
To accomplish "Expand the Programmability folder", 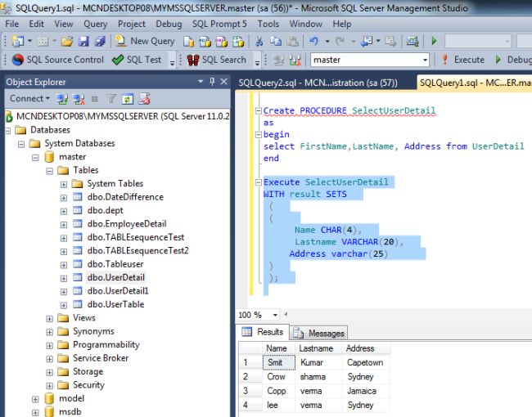I will point(50,345).
